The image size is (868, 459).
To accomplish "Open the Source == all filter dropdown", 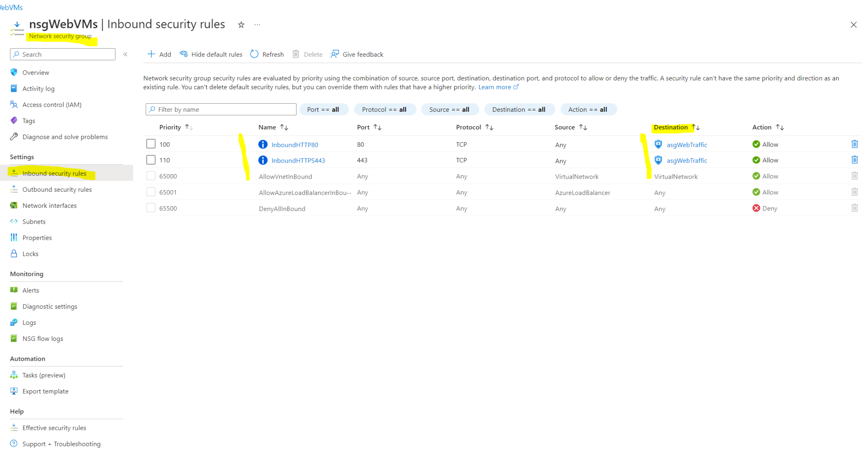I will 450,109.
